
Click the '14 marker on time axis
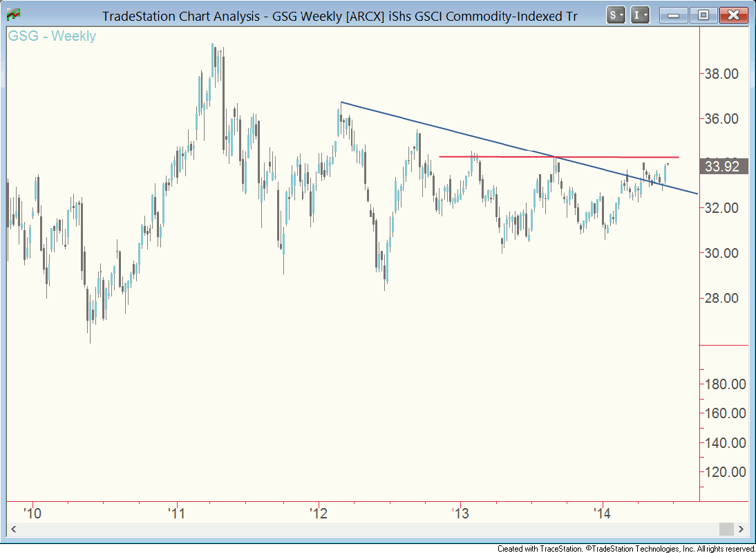[603, 514]
